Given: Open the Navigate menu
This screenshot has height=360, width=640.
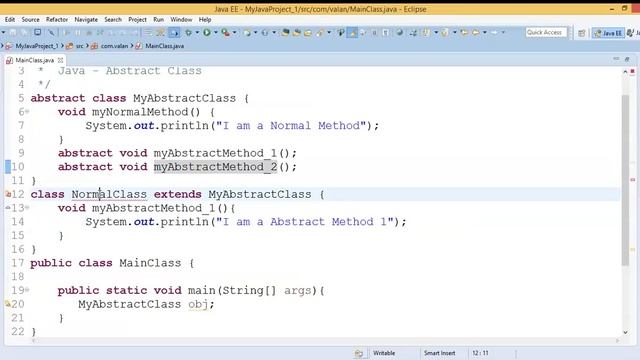Looking at the screenshot, I should click(86, 20).
